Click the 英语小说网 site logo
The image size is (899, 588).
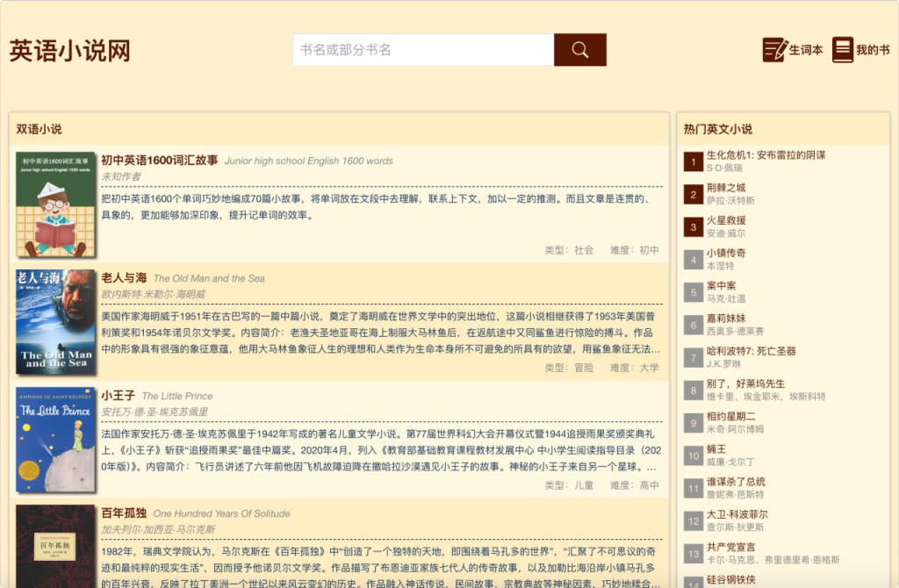[70, 51]
